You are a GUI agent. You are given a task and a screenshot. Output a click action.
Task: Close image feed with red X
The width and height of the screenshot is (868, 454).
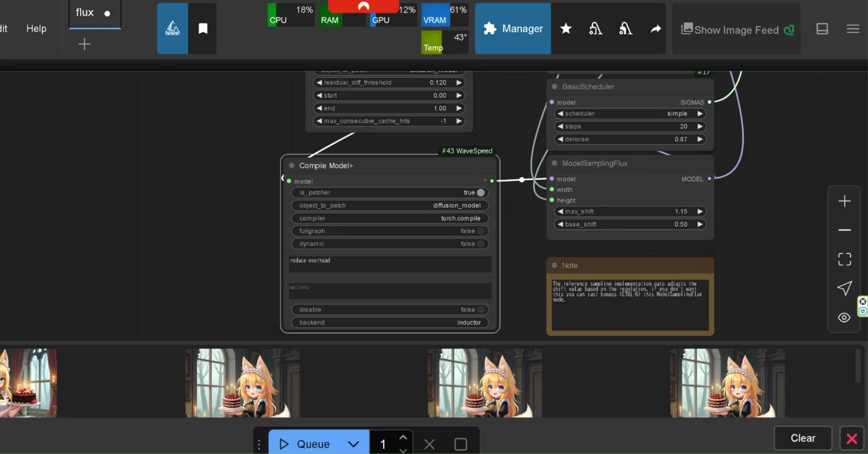coord(852,438)
